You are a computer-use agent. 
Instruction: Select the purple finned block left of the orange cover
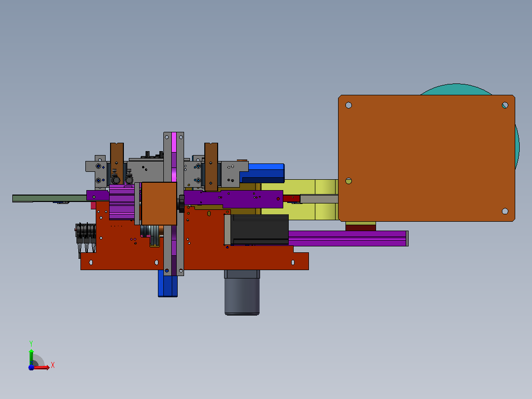coord(122,202)
